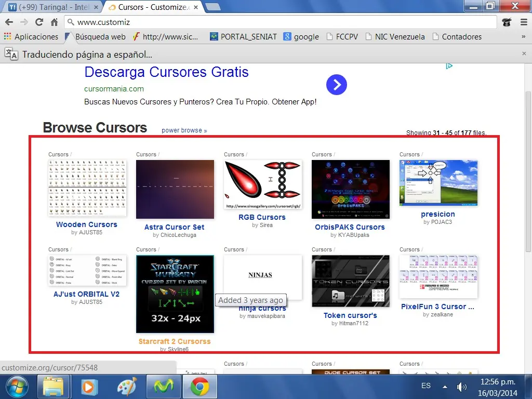
Task: Open the power browse link
Action: pyautogui.click(x=184, y=130)
